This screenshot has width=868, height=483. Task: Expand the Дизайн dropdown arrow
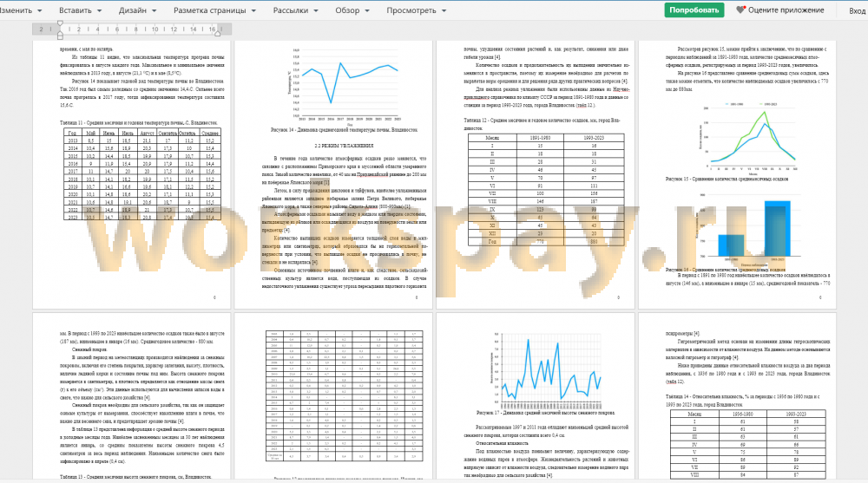[154, 10]
